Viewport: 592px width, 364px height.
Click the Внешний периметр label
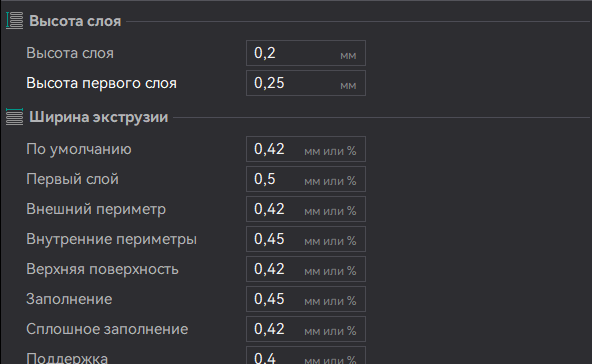96,209
